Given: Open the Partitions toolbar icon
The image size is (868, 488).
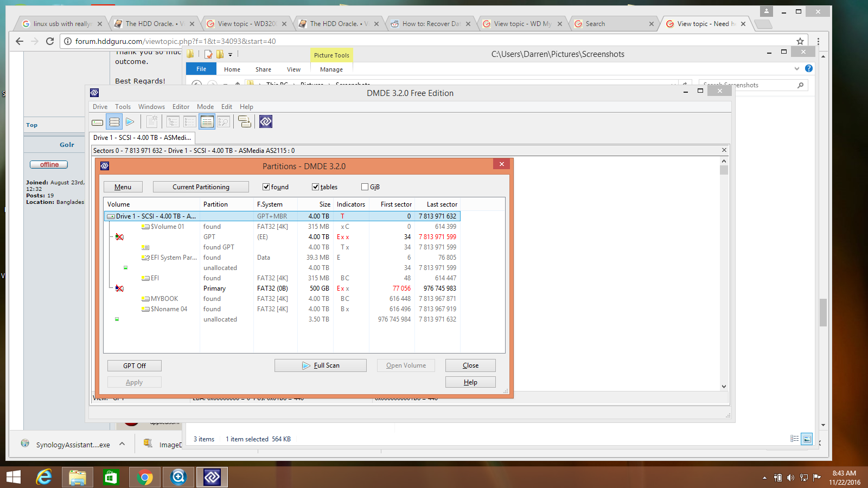Looking at the screenshot, I should coord(114,122).
